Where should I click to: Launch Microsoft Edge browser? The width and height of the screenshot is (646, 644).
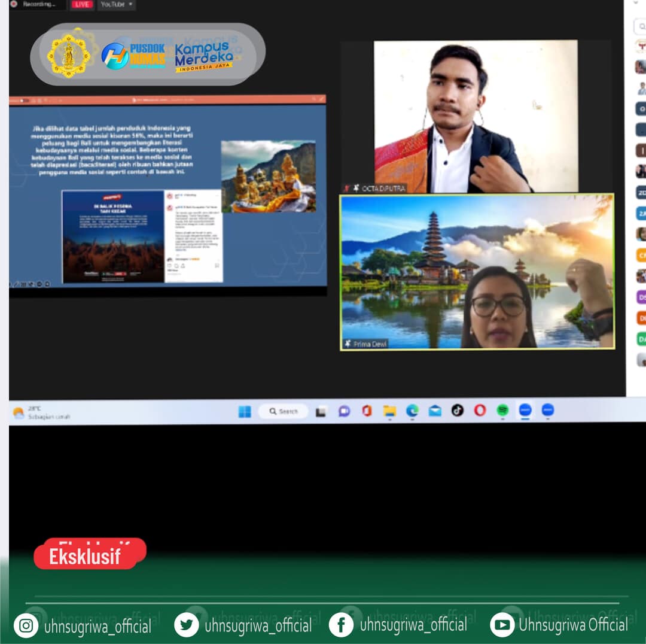412,411
